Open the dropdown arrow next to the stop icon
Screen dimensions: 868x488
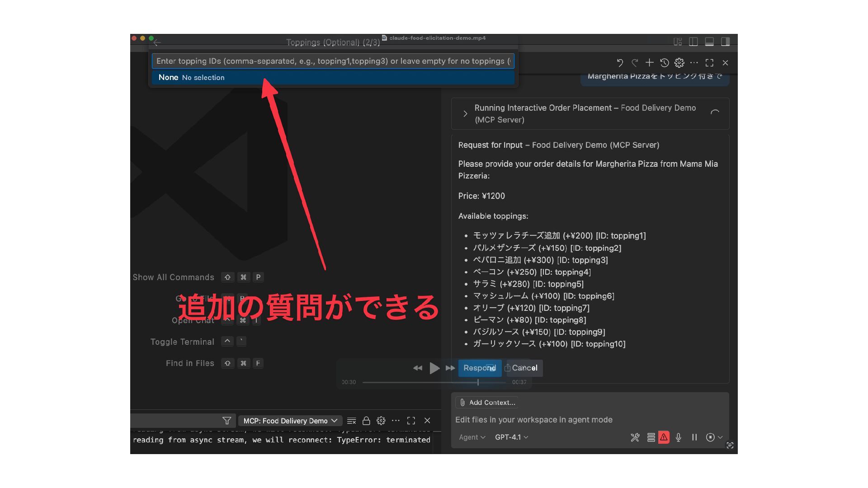(720, 437)
